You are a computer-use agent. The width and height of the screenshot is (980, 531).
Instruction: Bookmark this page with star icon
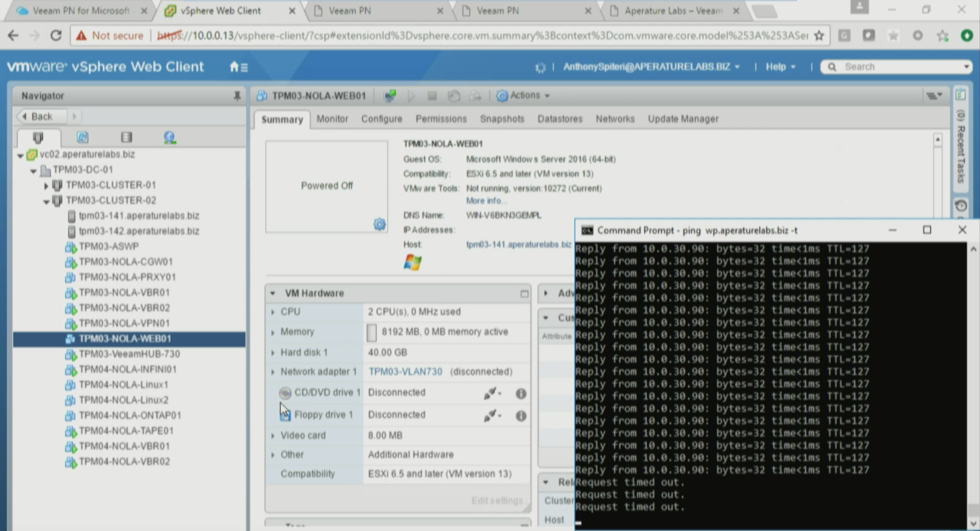coord(819,36)
